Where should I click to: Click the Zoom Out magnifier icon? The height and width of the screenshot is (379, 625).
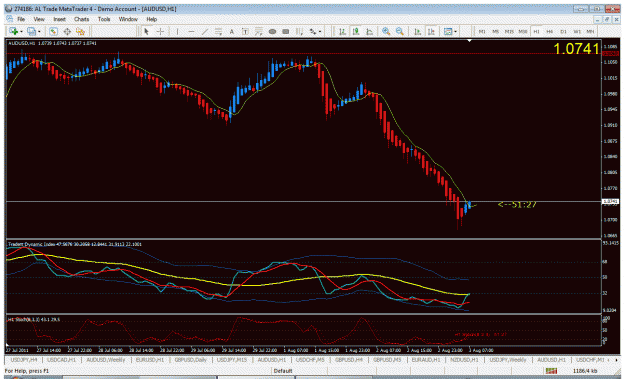point(400,31)
